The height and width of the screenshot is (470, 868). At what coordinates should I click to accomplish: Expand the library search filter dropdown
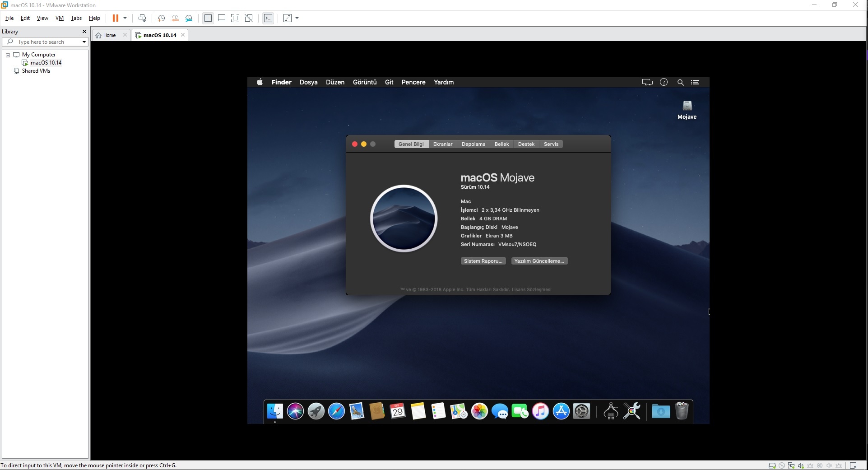coord(84,42)
